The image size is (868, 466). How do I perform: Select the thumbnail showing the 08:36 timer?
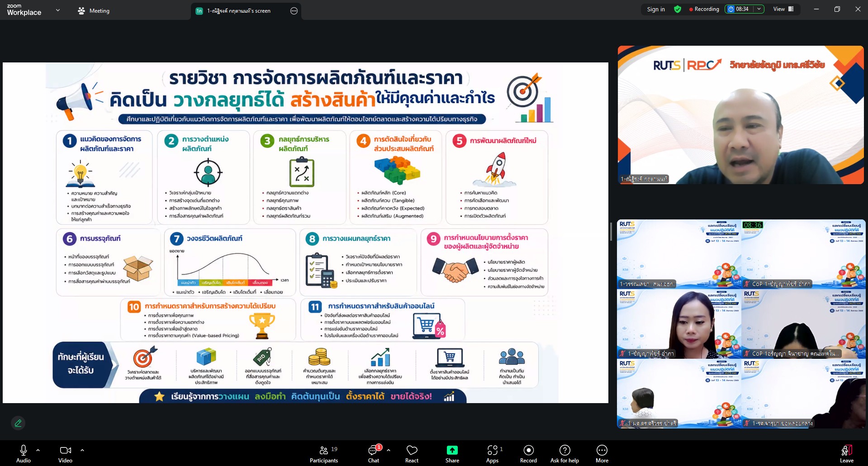[x=803, y=254]
